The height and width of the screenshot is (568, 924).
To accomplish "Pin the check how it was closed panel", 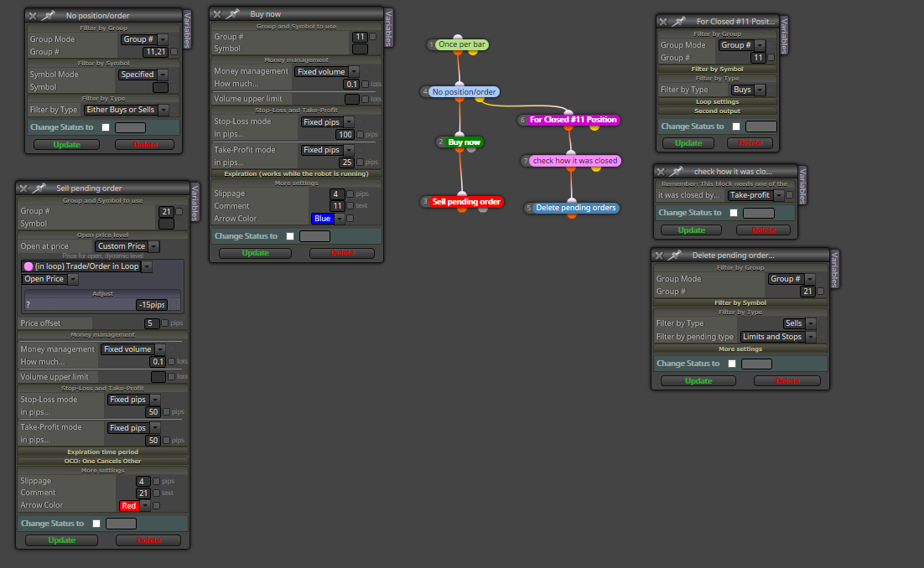I will pyautogui.click(x=676, y=171).
